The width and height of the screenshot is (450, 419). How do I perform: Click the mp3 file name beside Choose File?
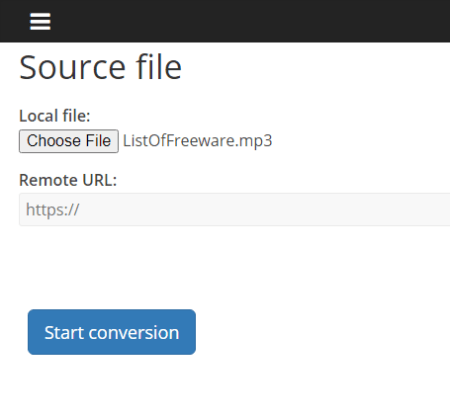[198, 141]
